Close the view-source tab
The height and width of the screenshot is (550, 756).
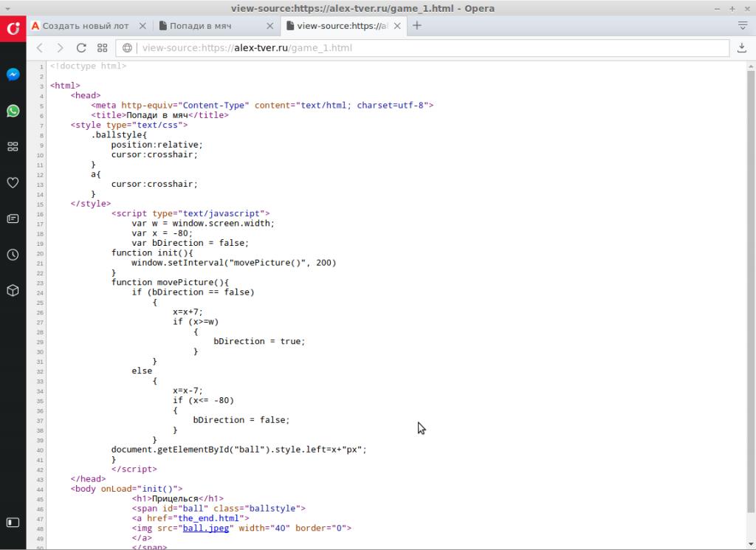pos(397,26)
